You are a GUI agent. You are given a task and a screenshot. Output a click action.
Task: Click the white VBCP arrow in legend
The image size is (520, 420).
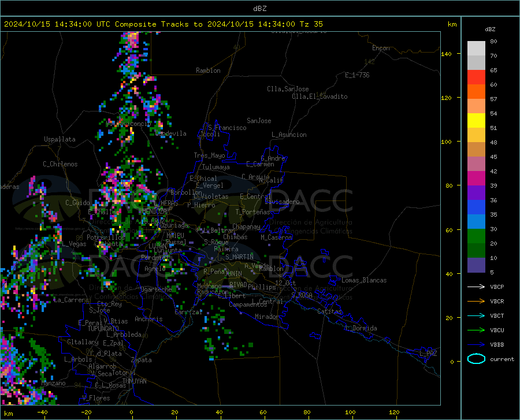click(476, 287)
